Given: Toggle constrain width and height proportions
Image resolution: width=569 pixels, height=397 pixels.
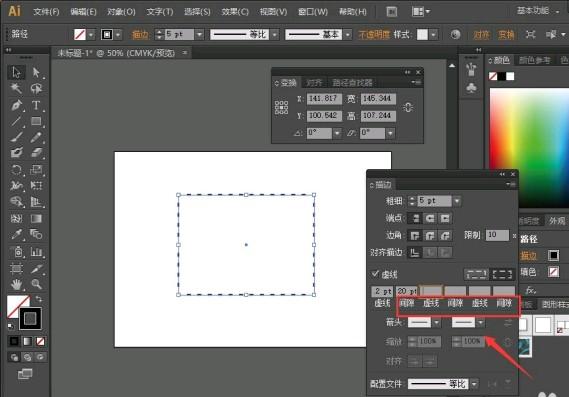Looking at the screenshot, I should coord(408,107).
